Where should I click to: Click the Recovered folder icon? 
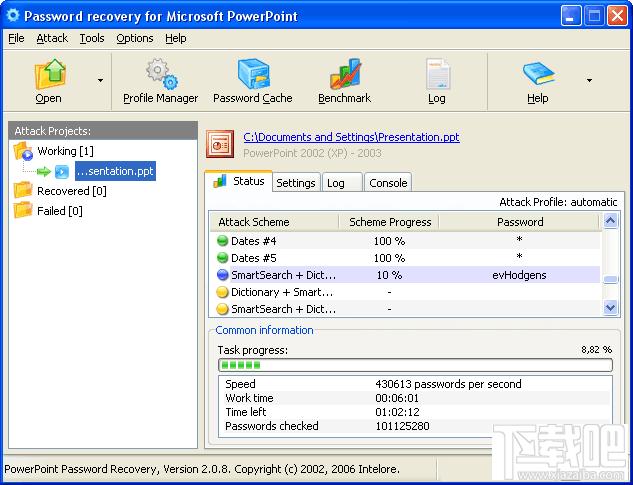pos(23,190)
